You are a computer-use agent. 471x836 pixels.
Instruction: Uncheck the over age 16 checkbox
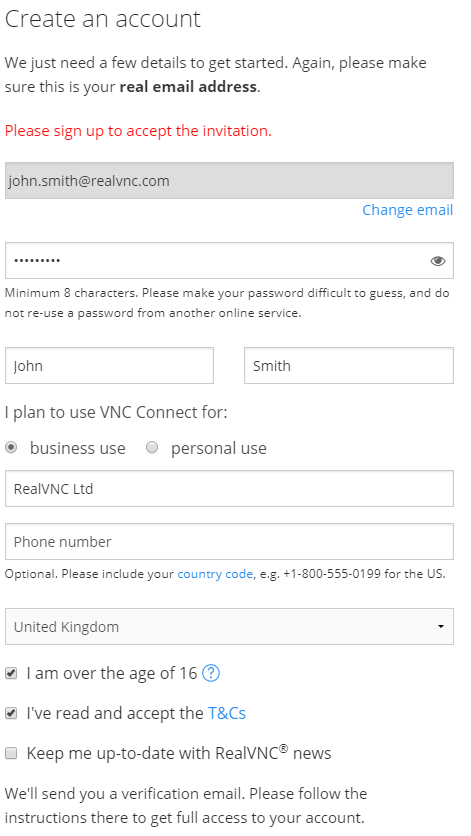click(11, 674)
